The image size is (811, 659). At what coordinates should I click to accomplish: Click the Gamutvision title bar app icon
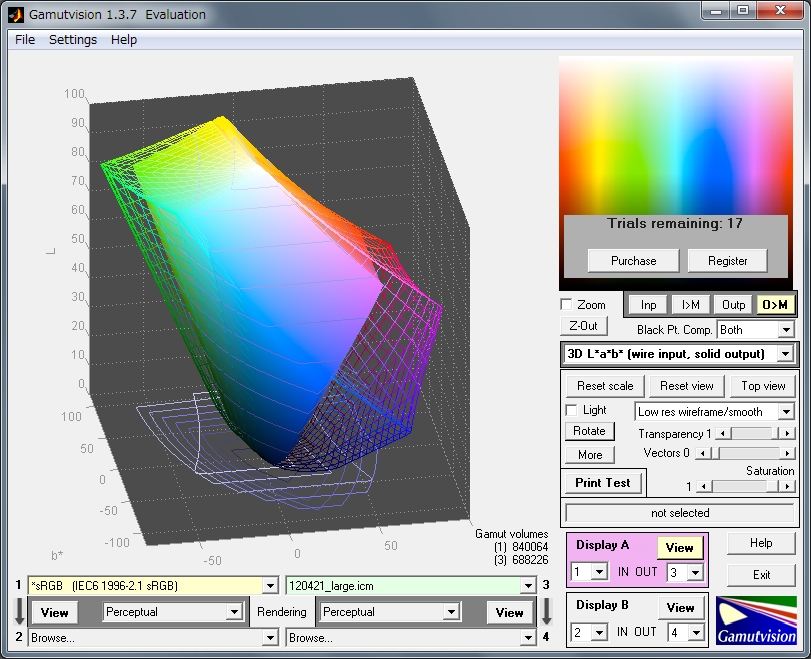(x=17, y=14)
